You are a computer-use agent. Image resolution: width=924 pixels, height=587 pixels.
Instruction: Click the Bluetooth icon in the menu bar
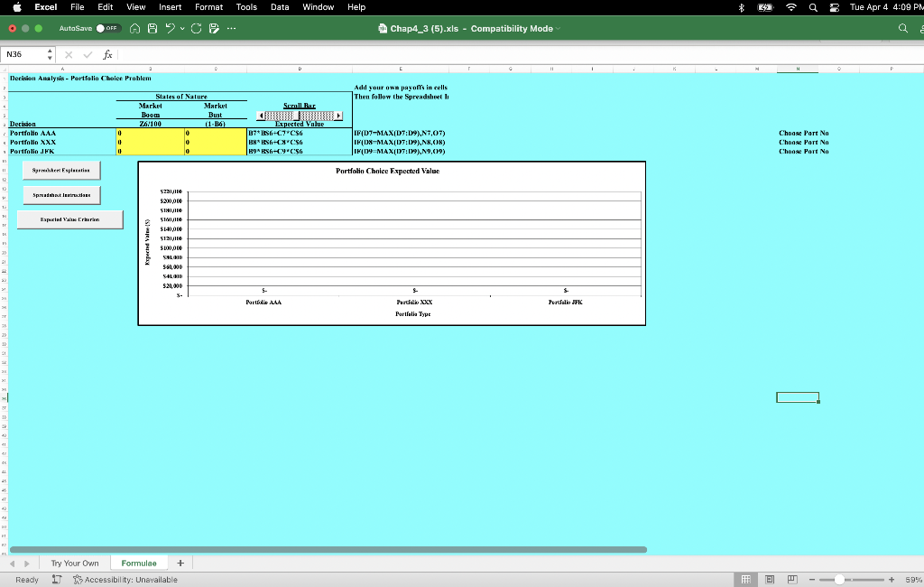742,7
